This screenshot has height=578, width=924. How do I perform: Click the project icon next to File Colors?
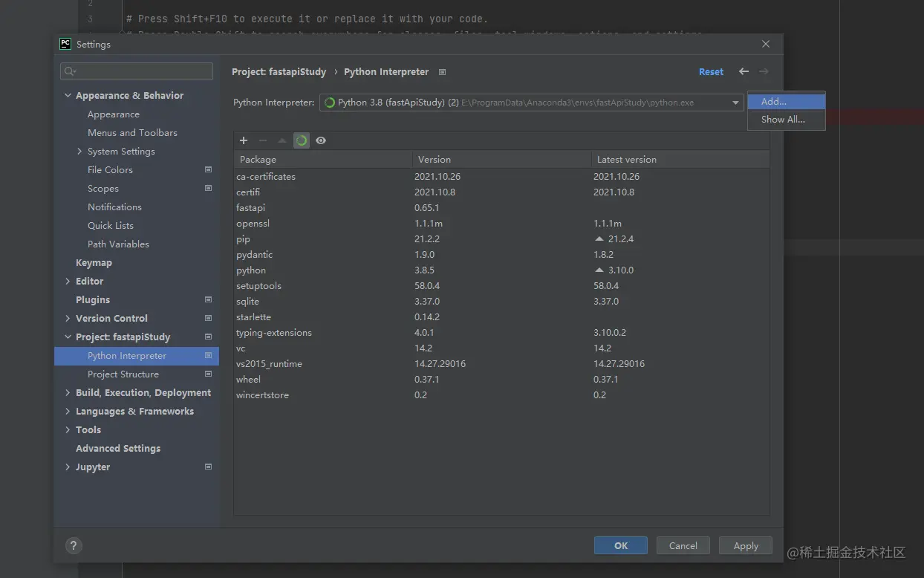pyautogui.click(x=208, y=169)
